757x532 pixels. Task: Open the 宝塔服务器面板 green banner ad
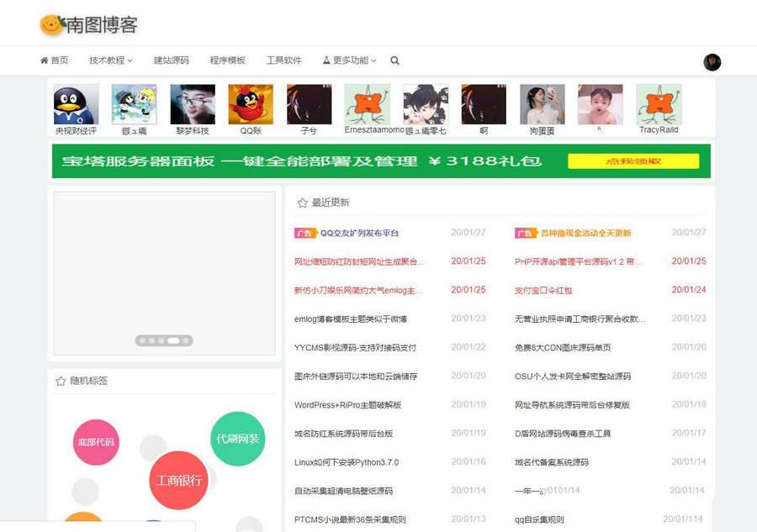click(381, 161)
